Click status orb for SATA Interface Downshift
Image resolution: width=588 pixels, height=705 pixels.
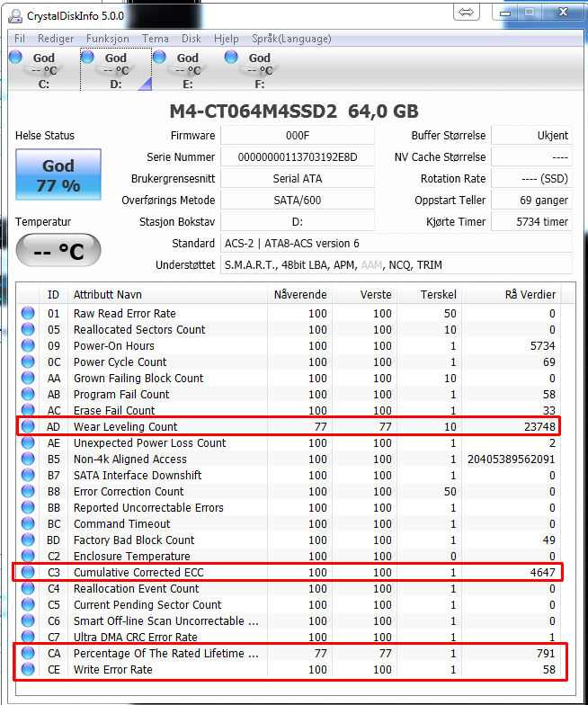pyautogui.click(x=28, y=475)
